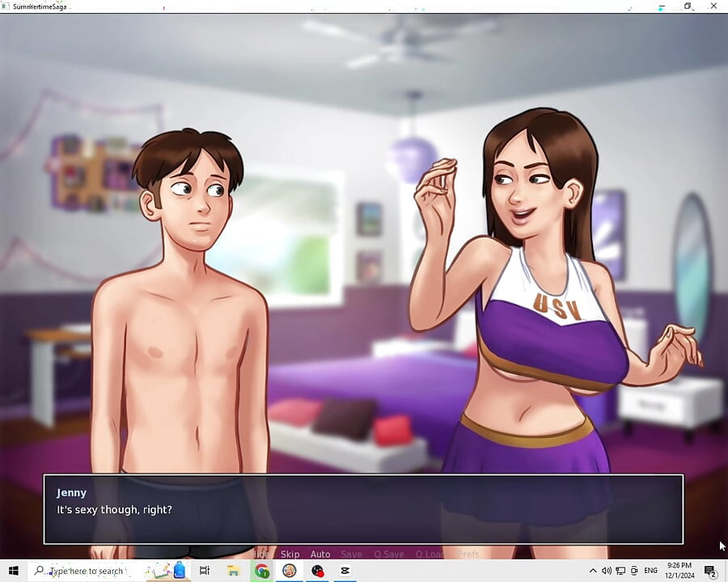Click the search highlight backpack icon
Image resolution: width=728 pixels, height=582 pixels.
(x=180, y=571)
